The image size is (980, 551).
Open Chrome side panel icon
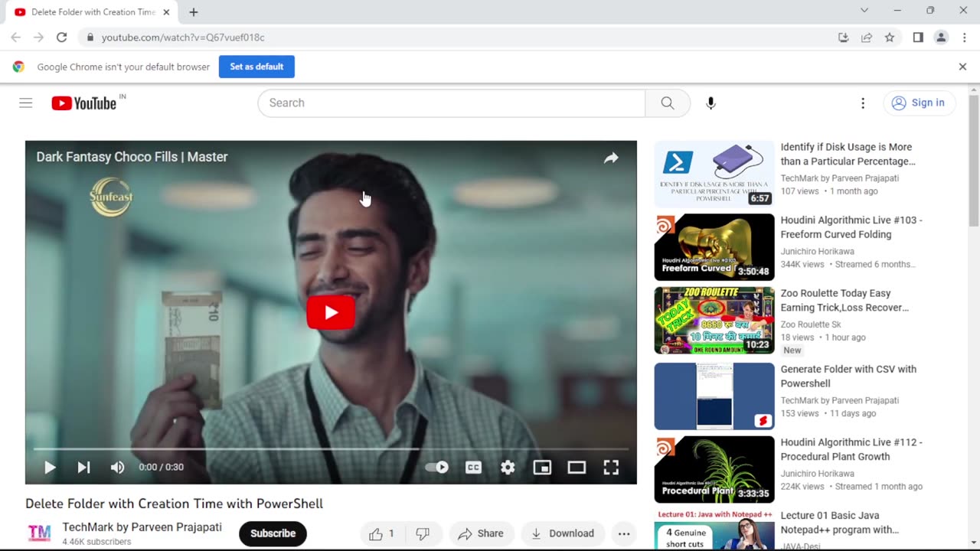coord(918,37)
